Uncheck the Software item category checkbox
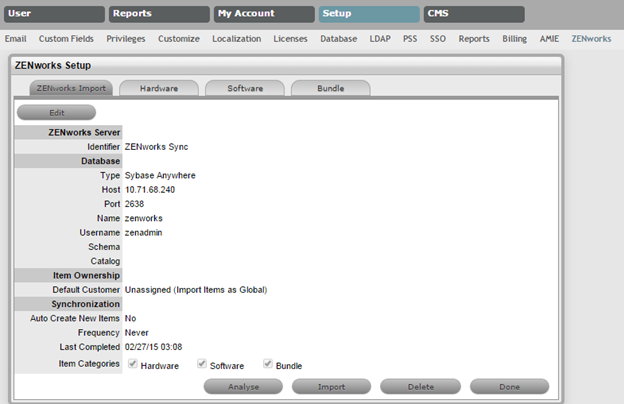 click(x=203, y=364)
